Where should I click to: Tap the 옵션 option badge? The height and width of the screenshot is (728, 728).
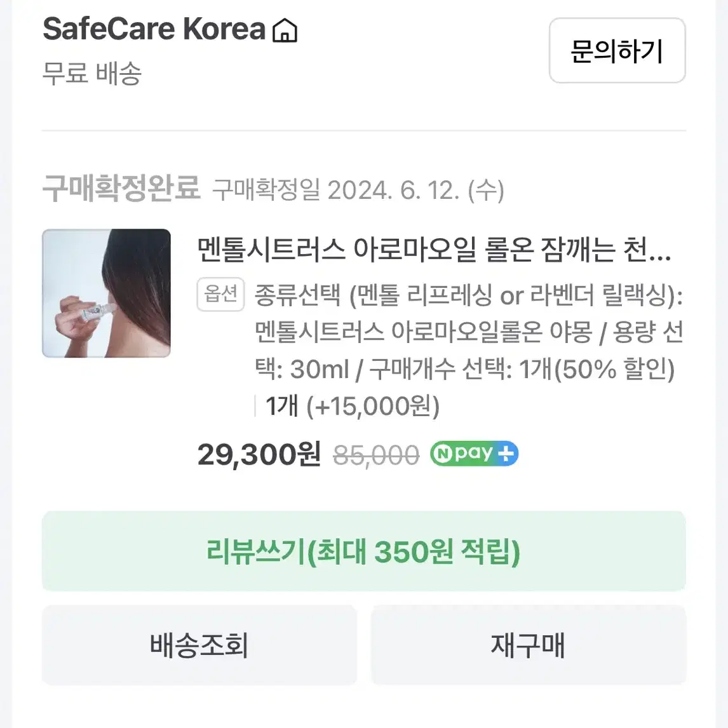[x=220, y=294]
